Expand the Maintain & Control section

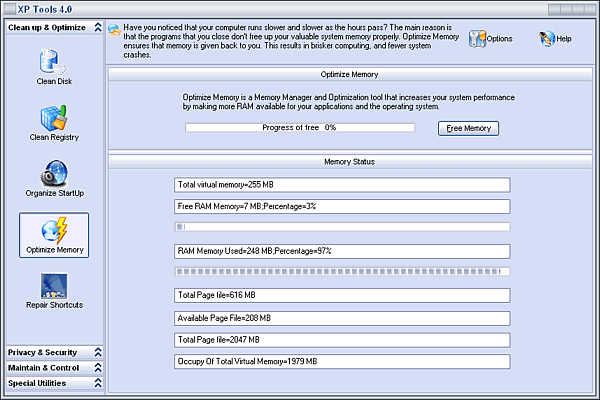coord(98,367)
